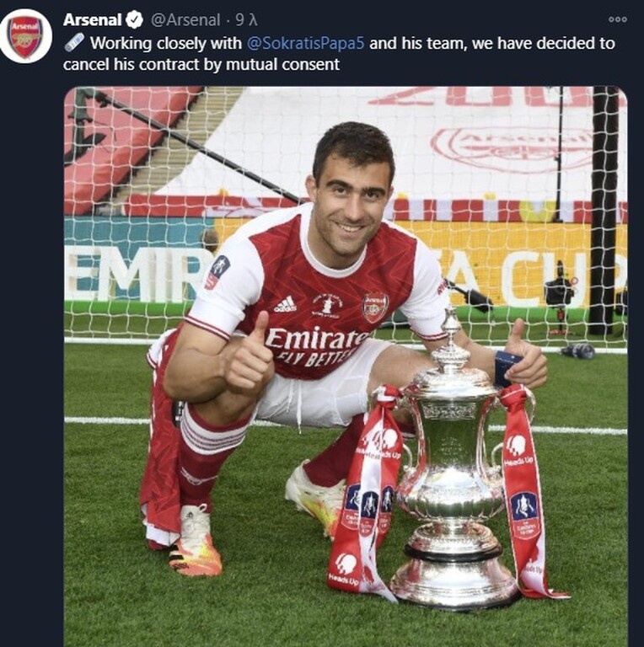Screen dimensions: 644x647
Task: Click the adidas logo on the jersey
Action: tap(285, 303)
